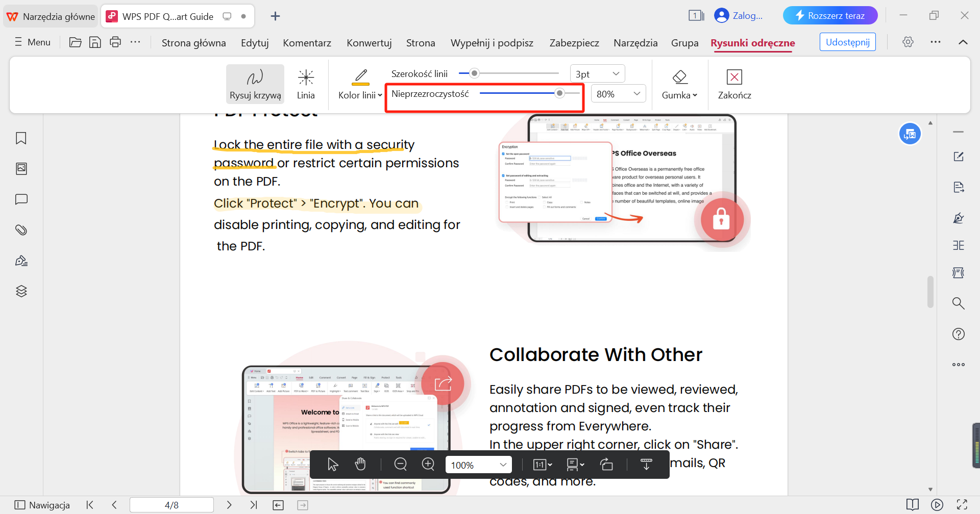
Task: Rotate the page view
Action: pyautogui.click(x=606, y=465)
